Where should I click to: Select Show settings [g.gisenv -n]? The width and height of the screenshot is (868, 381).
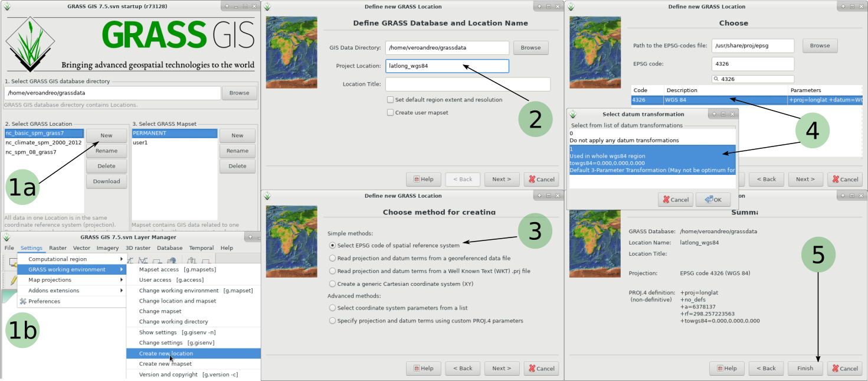pyautogui.click(x=194, y=333)
